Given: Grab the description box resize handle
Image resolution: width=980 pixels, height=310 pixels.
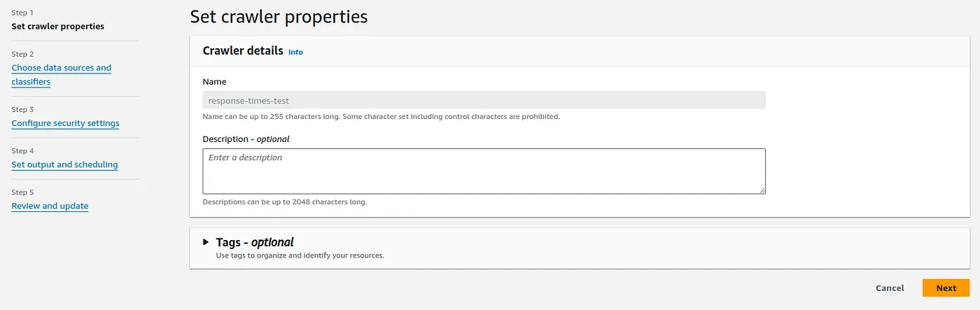Looking at the screenshot, I should [x=762, y=190].
